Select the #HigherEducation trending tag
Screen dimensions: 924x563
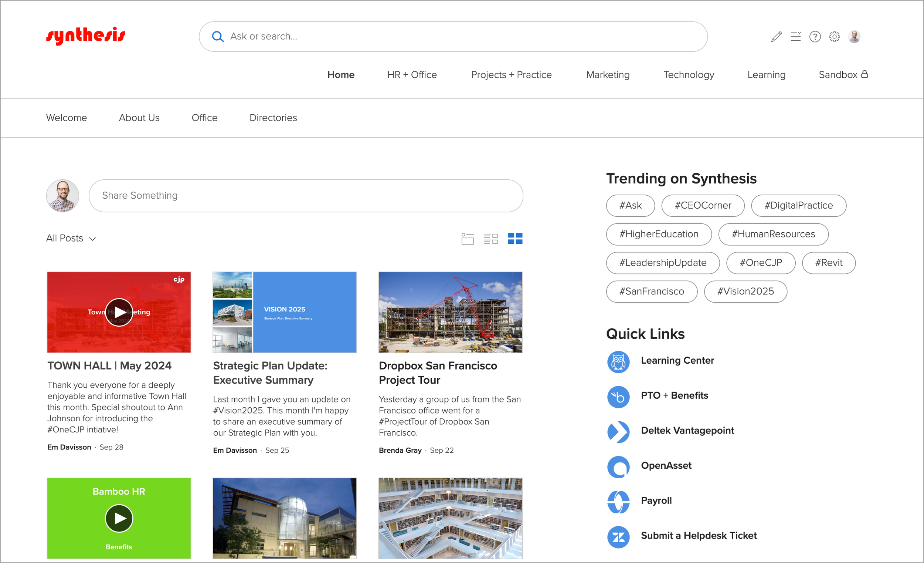[x=659, y=234]
